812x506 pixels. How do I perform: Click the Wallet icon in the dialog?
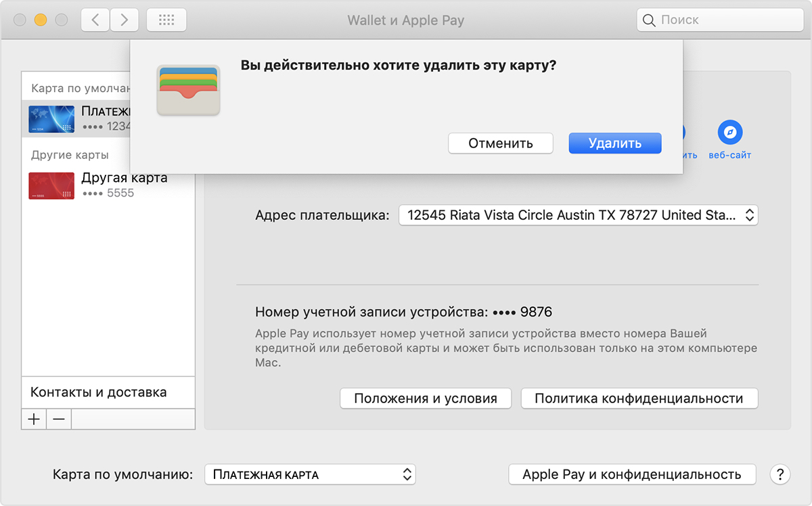pyautogui.click(x=188, y=91)
